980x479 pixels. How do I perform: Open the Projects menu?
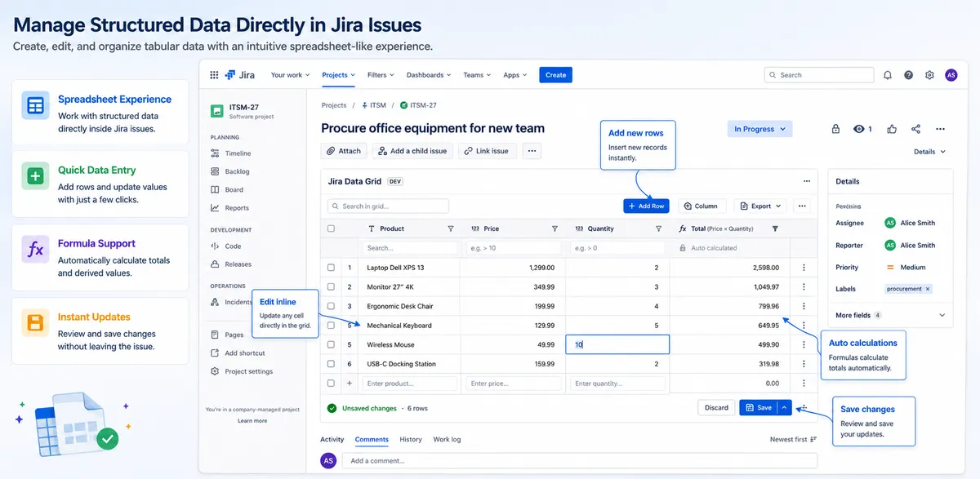coord(338,75)
